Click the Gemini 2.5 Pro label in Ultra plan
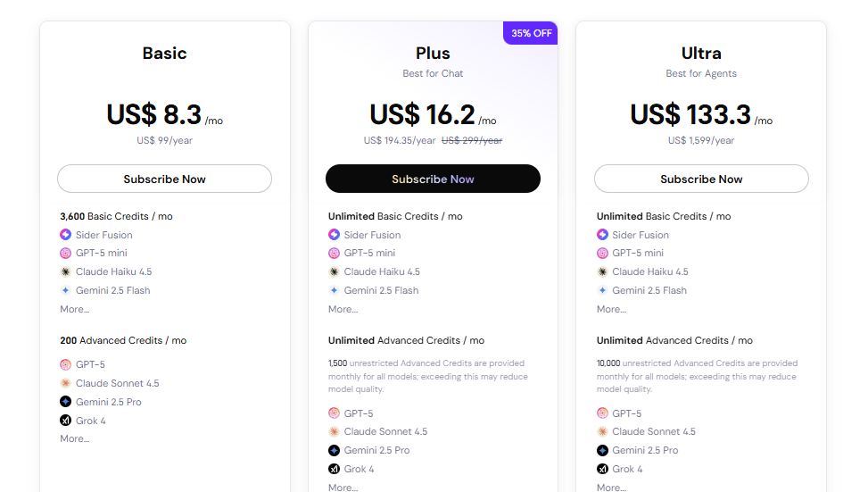This screenshot has height=492, width=868. 645,451
